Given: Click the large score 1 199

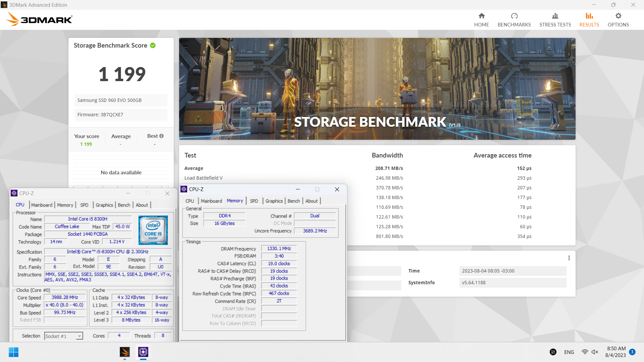Looking at the screenshot, I should point(122,74).
